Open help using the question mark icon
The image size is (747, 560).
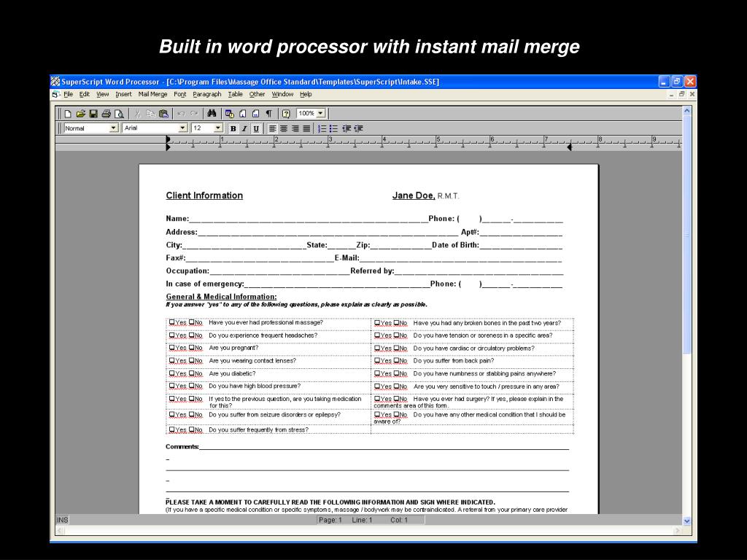coord(286,114)
